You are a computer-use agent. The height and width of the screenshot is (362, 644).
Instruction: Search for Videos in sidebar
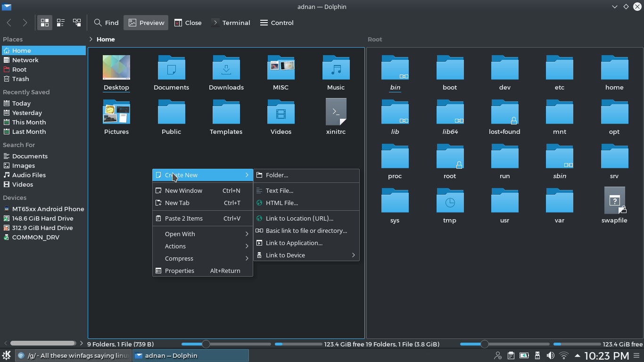43,184
